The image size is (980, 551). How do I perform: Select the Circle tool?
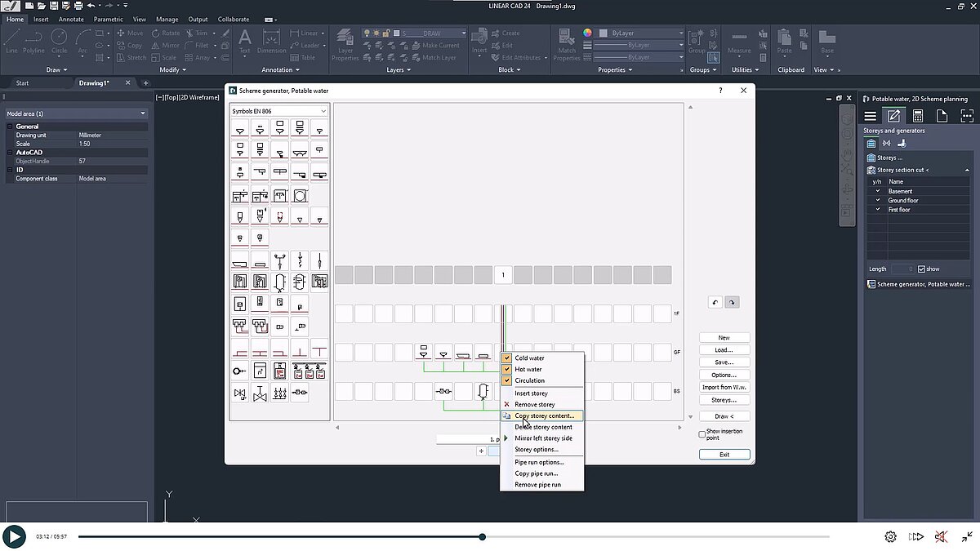click(x=58, y=38)
